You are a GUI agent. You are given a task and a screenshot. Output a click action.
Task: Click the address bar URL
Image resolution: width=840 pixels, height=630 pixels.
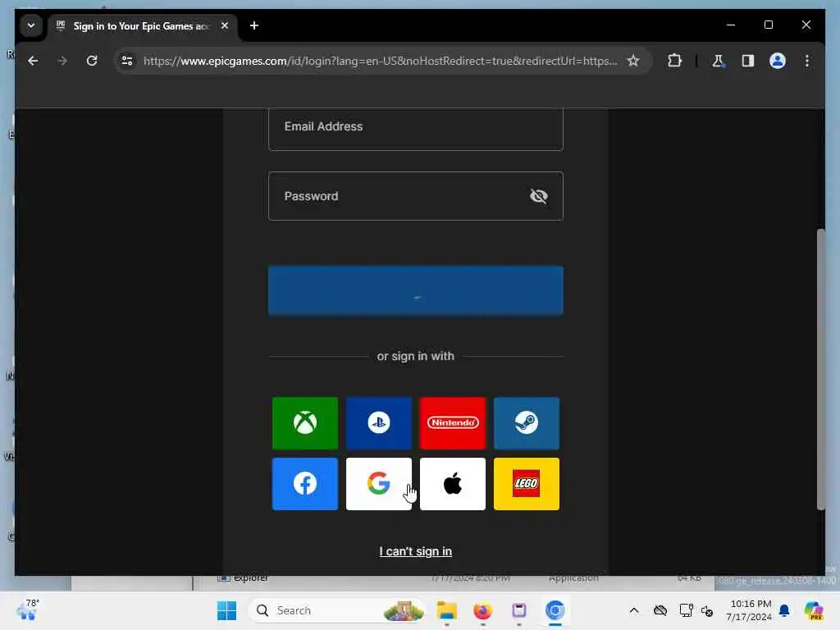click(x=381, y=61)
